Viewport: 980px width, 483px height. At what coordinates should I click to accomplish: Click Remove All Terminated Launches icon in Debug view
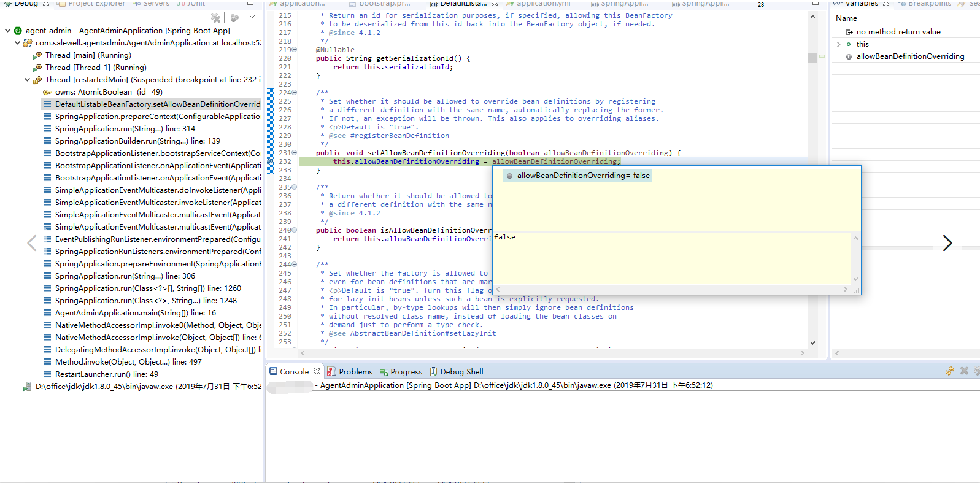(x=216, y=18)
